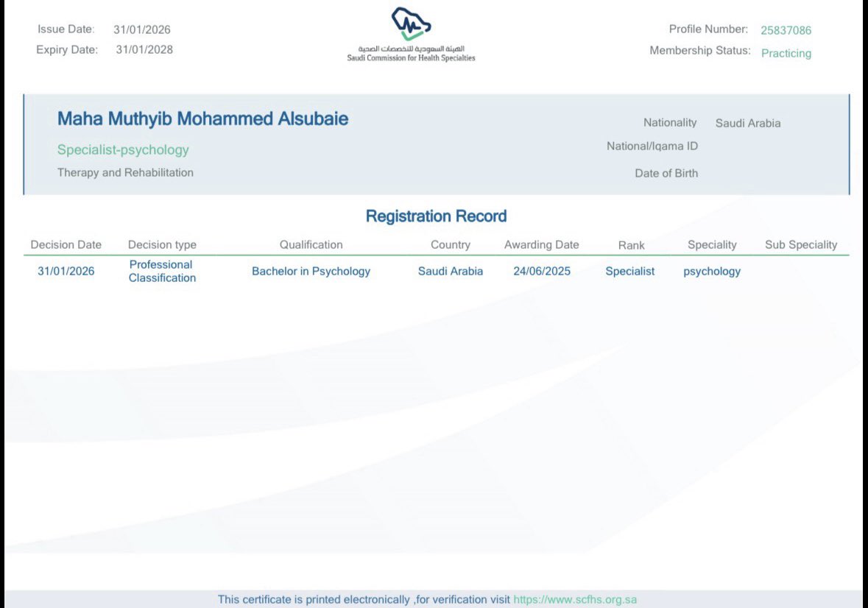The image size is (868, 608).
Task: Click the Date of Birth label
Action: (666, 173)
